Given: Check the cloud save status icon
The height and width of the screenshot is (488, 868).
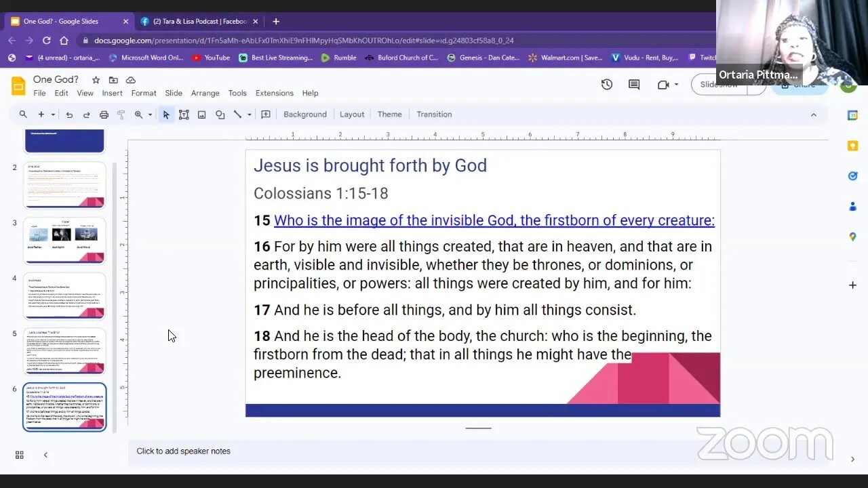Looking at the screenshot, I should click(131, 80).
